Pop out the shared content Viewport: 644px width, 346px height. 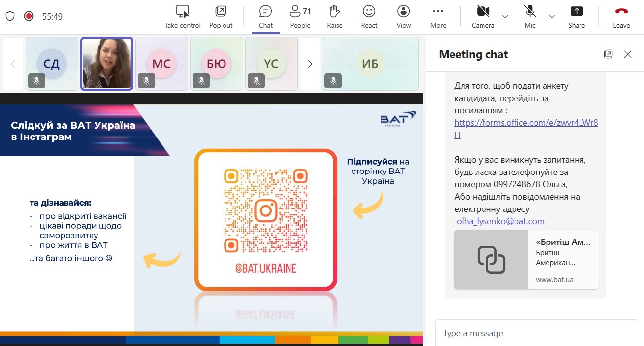point(221,12)
